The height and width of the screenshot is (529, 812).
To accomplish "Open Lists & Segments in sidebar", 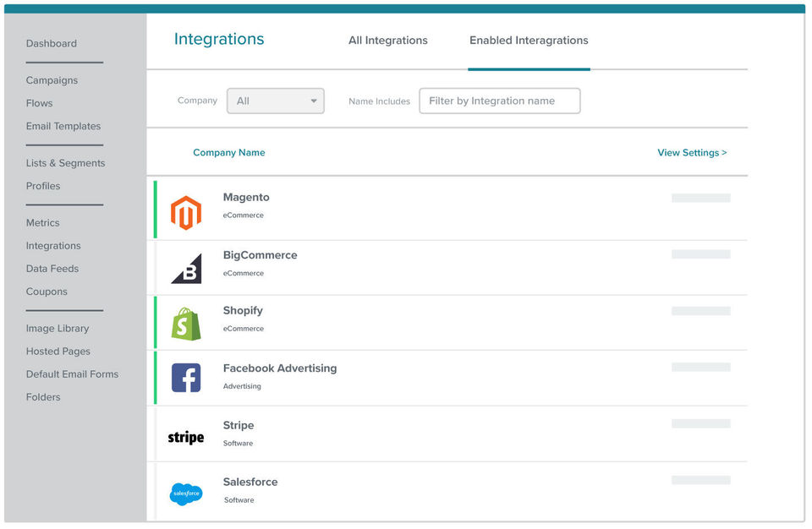I will coord(65,163).
